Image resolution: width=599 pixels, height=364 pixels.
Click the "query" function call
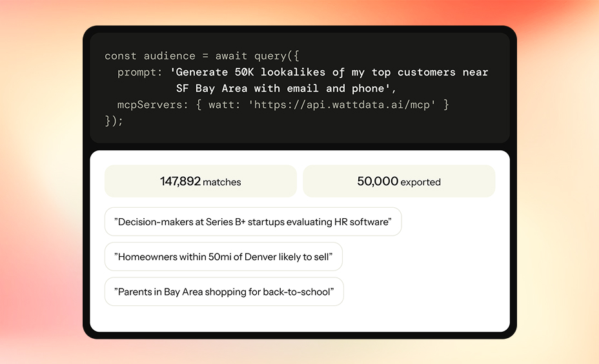point(270,56)
